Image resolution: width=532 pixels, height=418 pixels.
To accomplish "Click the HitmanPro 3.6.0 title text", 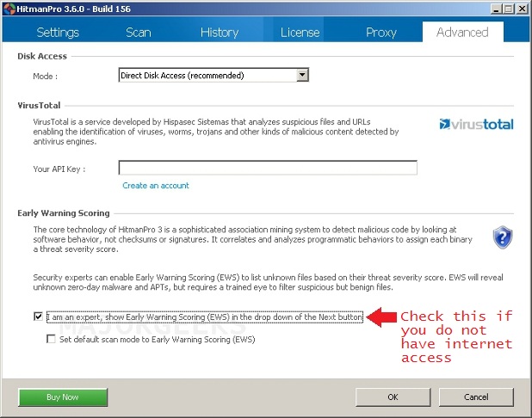I will point(74,9).
